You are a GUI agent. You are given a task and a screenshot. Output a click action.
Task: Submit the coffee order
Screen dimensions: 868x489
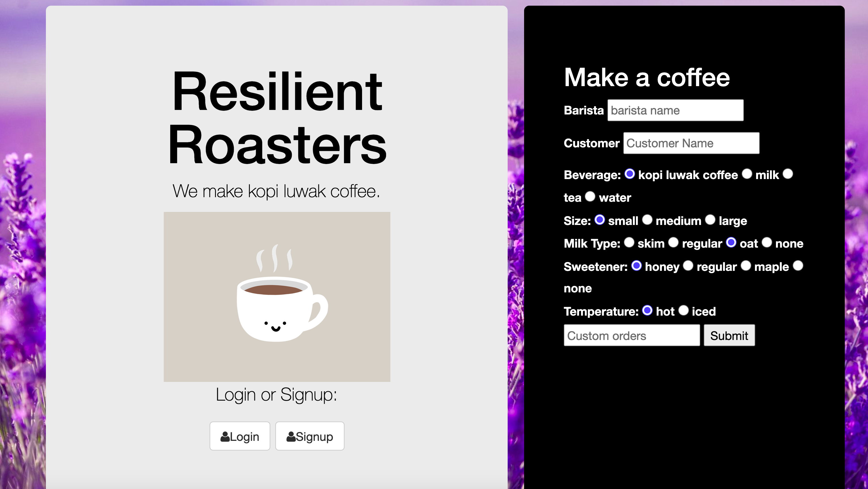[x=729, y=336]
